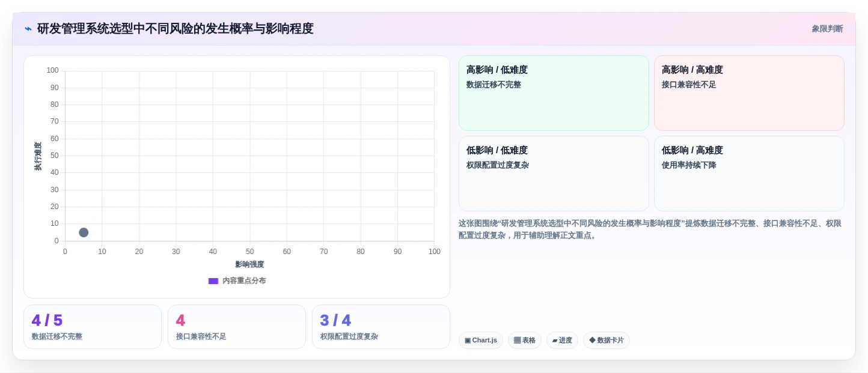Click the 表格 tag chip
This screenshot has width=868, height=373.
(525, 341)
